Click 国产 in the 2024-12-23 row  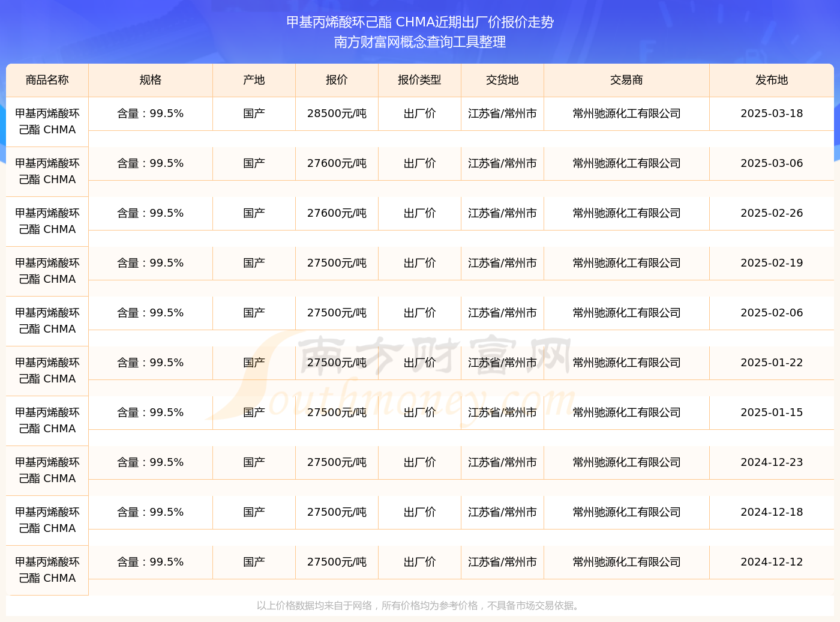(254, 462)
